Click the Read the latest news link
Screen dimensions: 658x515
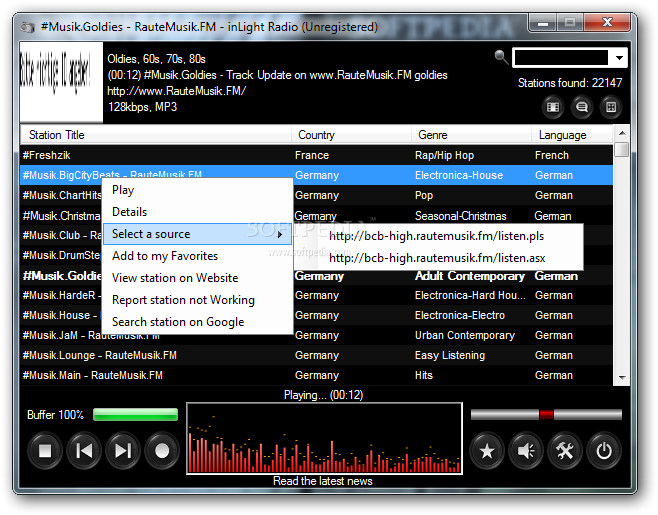tap(323, 481)
